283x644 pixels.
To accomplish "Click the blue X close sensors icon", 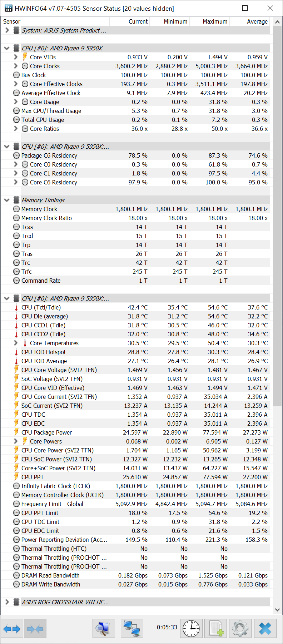I will click(x=265, y=629).
